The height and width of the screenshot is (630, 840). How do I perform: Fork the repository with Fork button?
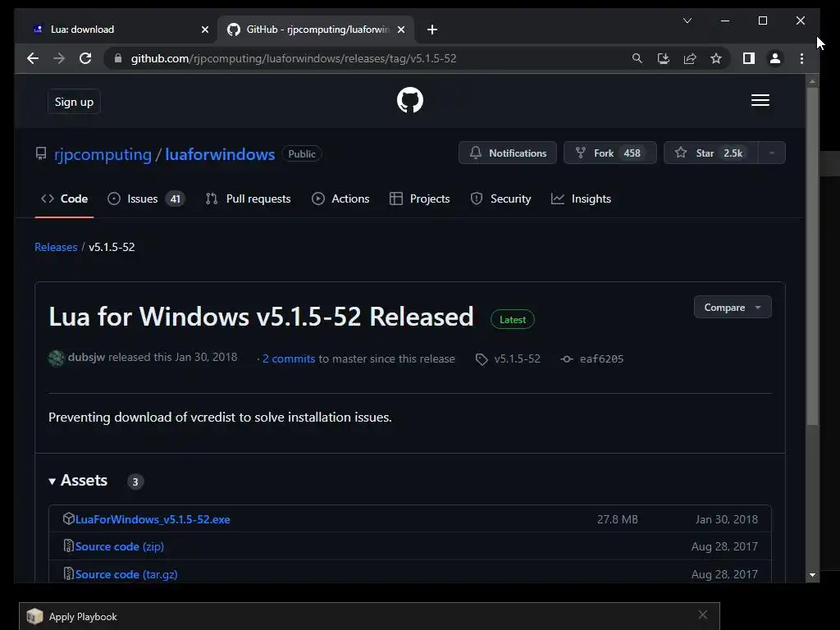[609, 153]
